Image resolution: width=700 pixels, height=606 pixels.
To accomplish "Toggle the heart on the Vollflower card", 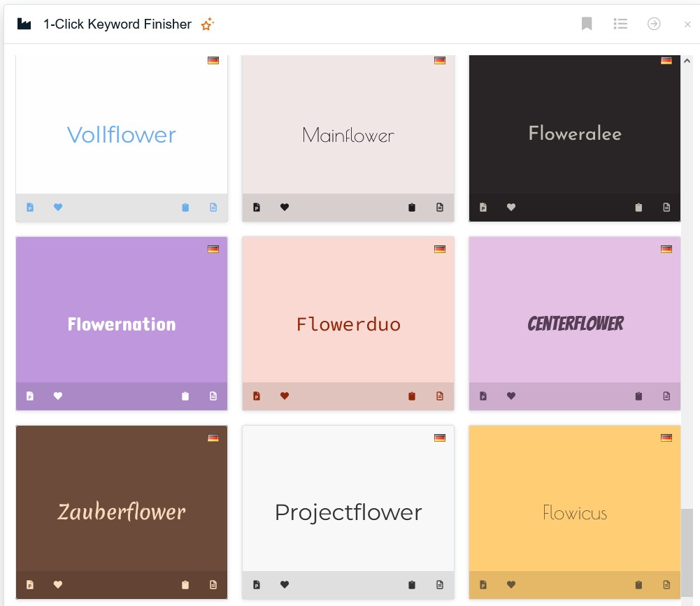I will point(58,207).
